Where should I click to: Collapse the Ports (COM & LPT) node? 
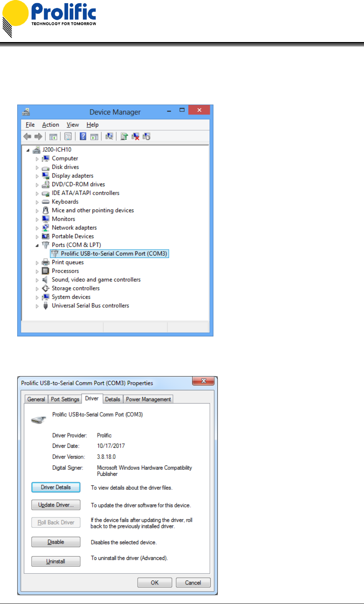click(x=37, y=246)
